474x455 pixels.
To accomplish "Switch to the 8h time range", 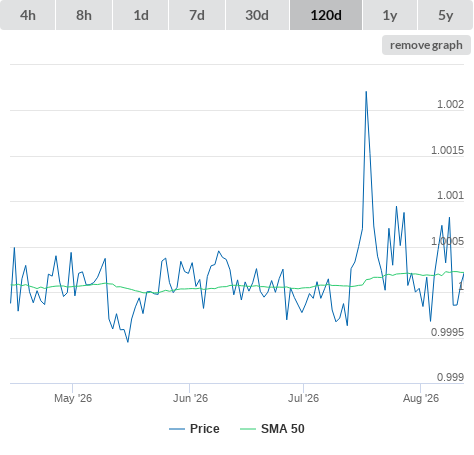I will (x=84, y=15).
